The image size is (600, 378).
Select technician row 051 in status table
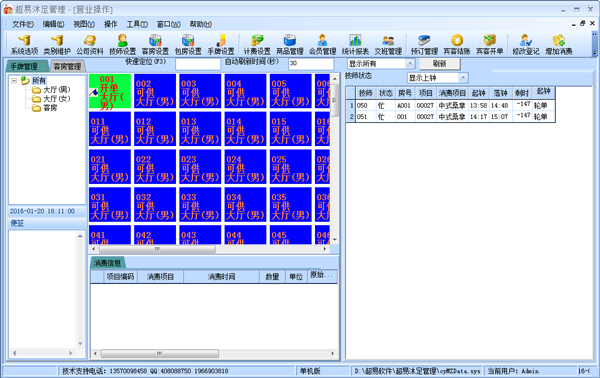click(x=450, y=117)
